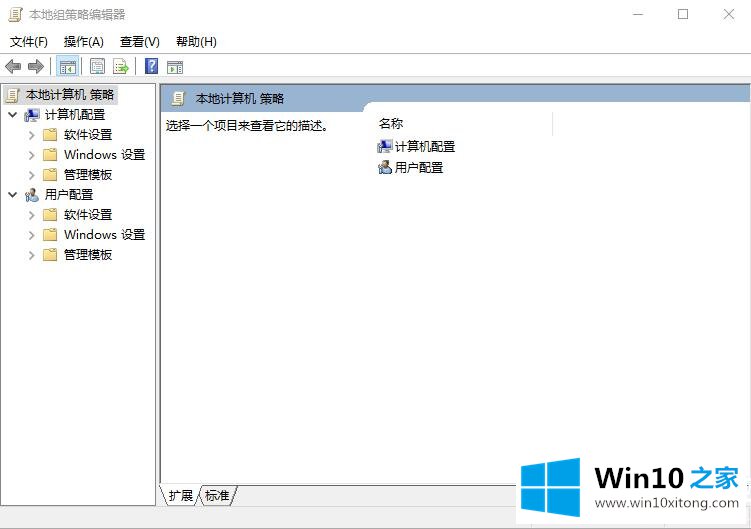
Task: Click the header scroll icon in right pane
Action: (178, 99)
